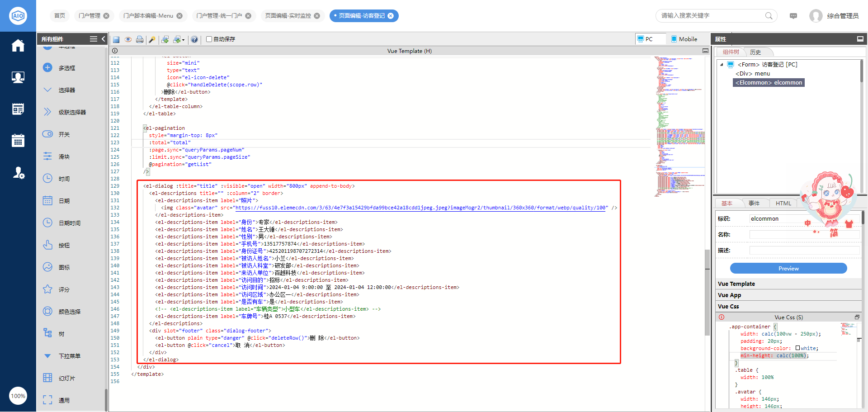The width and height of the screenshot is (868, 412).
Task: Open the home icon in left navigation bar
Action: click(x=18, y=46)
